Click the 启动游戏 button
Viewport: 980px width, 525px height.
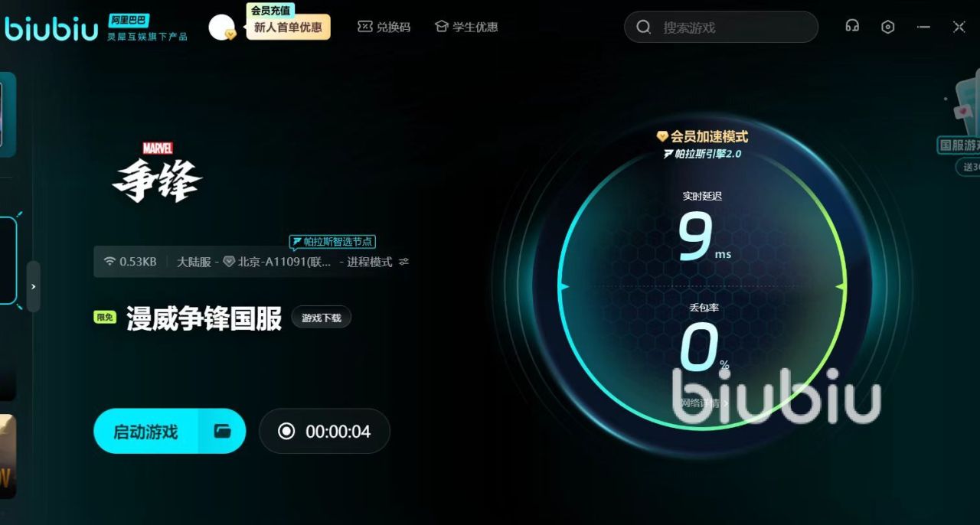tap(146, 431)
